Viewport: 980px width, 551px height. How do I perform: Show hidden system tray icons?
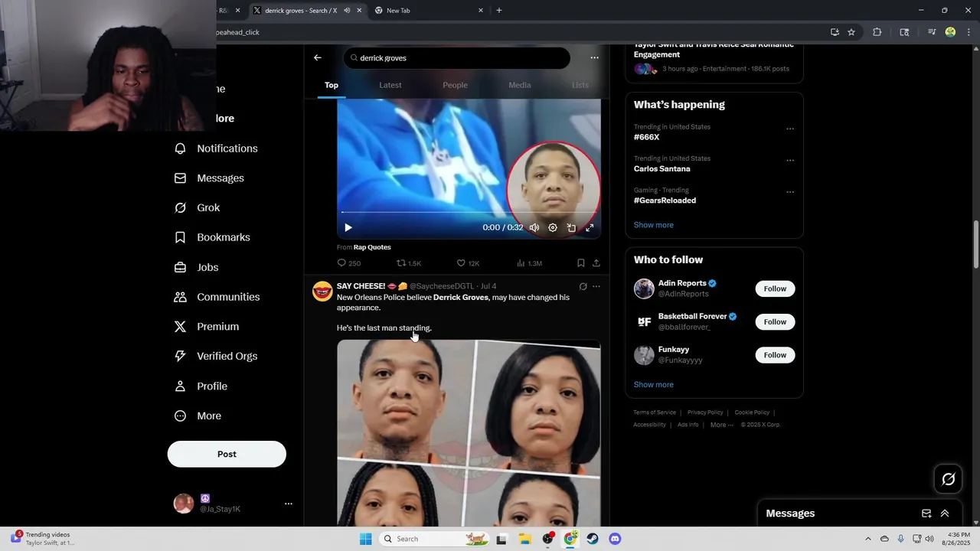click(867, 539)
